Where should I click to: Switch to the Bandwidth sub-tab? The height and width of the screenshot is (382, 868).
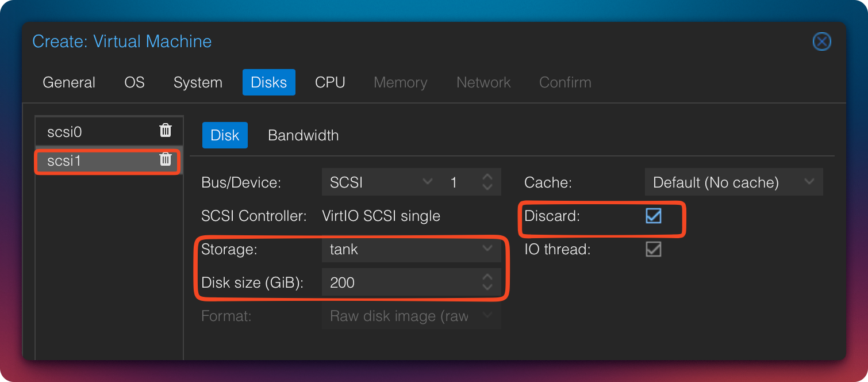click(303, 135)
